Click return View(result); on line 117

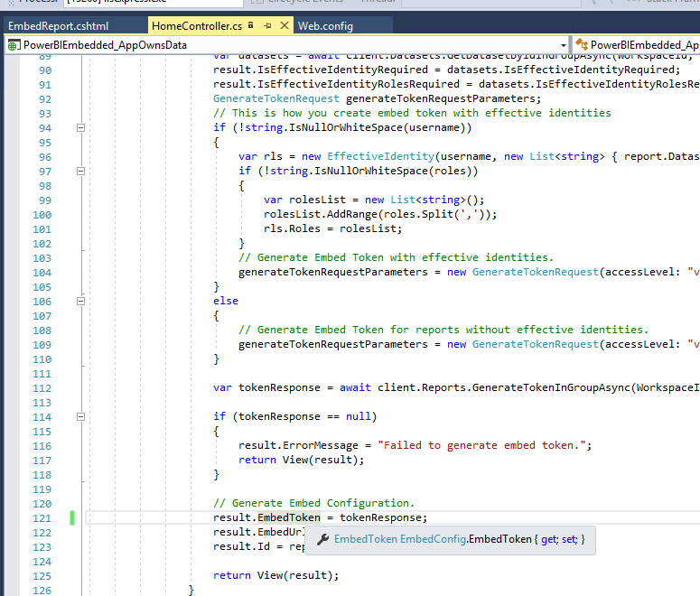click(302, 460)
